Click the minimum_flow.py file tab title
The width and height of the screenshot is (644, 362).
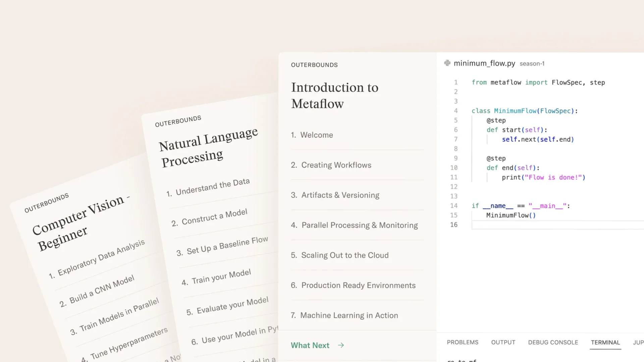tap(484, 63)
